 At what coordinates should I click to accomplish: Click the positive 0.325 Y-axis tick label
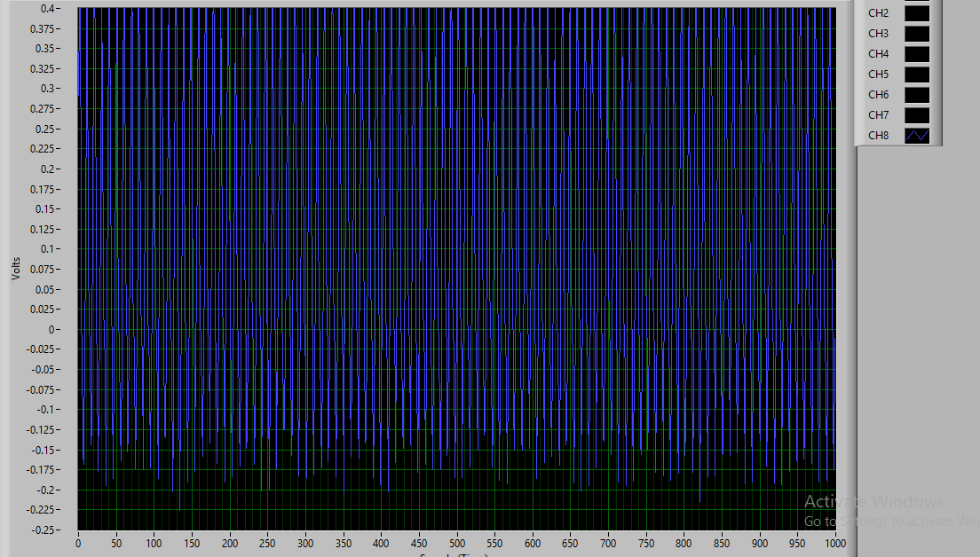pos(43,68)
